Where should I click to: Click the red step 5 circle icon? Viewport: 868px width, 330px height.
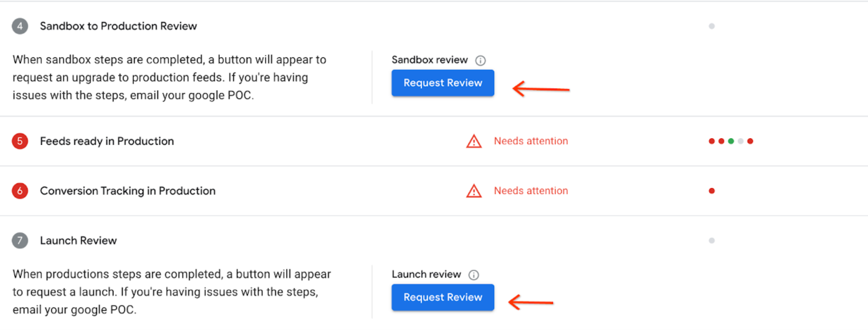click(x=20, y=141)
